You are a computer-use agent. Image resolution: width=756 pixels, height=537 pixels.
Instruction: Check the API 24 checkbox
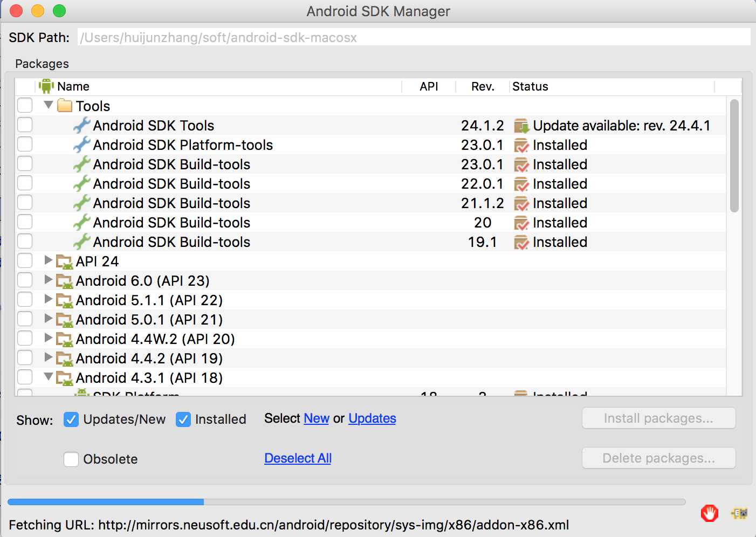click(25, 260)
